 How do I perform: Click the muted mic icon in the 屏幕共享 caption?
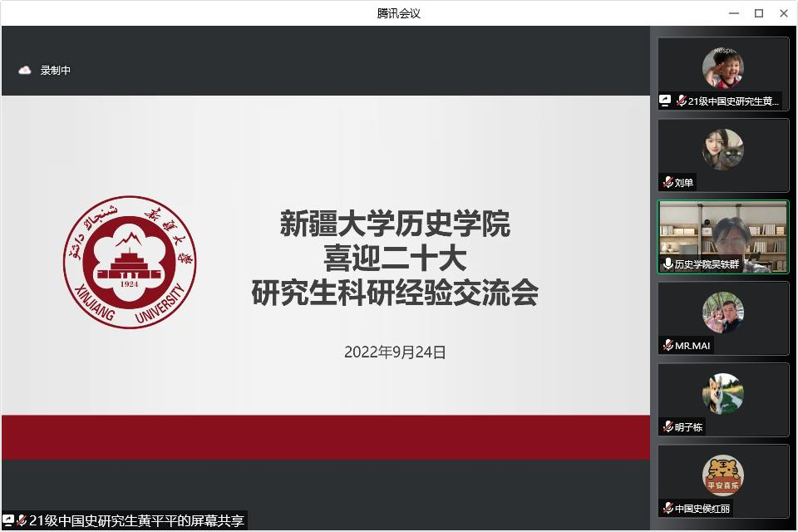(22, 520)
